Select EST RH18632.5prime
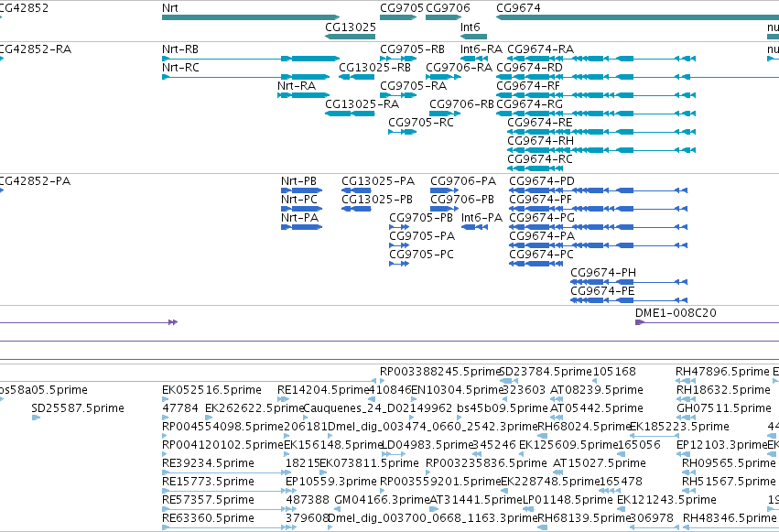This screenshot has height=532, width=779. 723,390
